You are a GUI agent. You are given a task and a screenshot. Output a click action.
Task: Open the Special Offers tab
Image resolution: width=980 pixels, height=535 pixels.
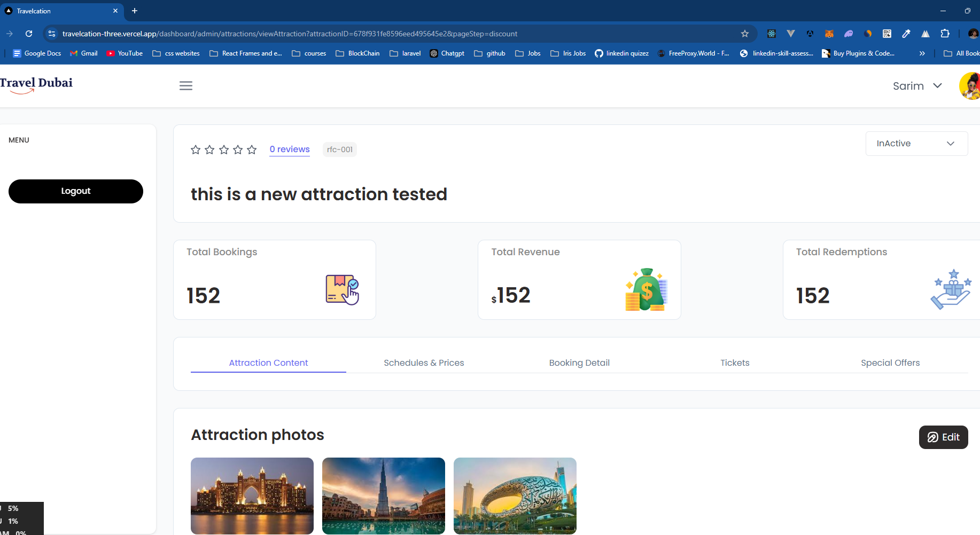(890, 363)
